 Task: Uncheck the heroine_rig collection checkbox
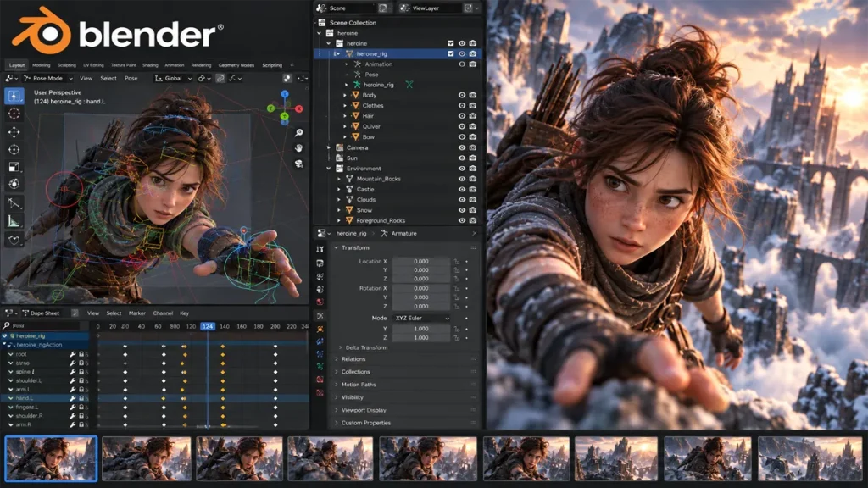[x=451, y=53]
